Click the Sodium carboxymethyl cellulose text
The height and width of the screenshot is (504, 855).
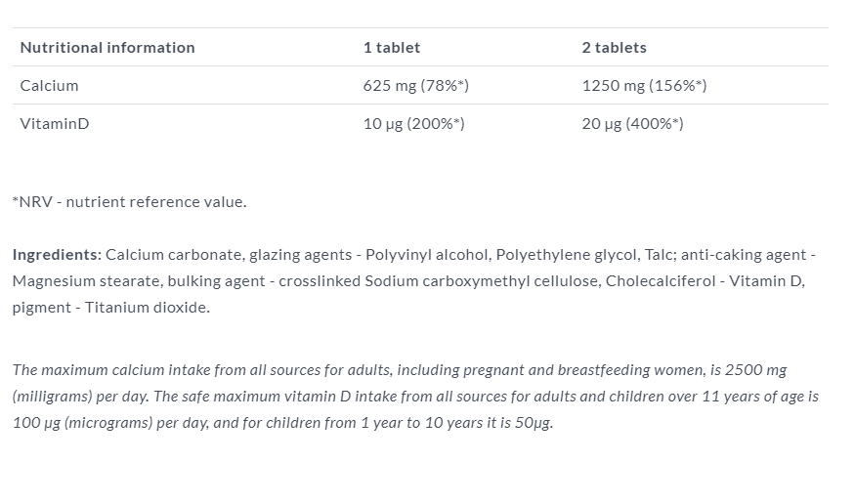(x=482, y=280)
